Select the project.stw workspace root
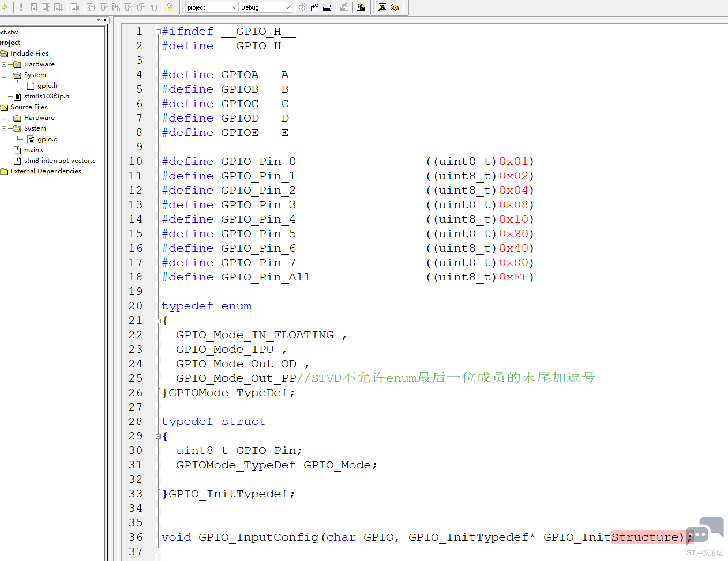This screenshot has width=728, height=561. click(9, 32)
